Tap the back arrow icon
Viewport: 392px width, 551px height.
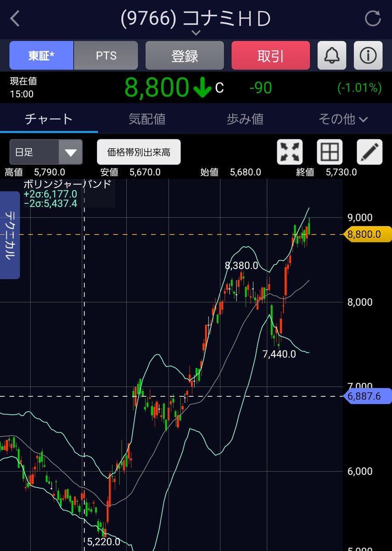point(15,19)
